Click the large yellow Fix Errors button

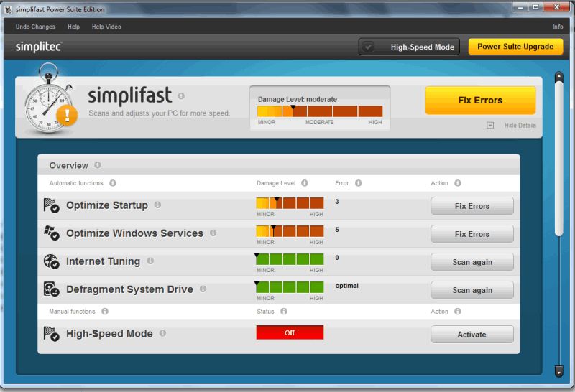(480, 101)
